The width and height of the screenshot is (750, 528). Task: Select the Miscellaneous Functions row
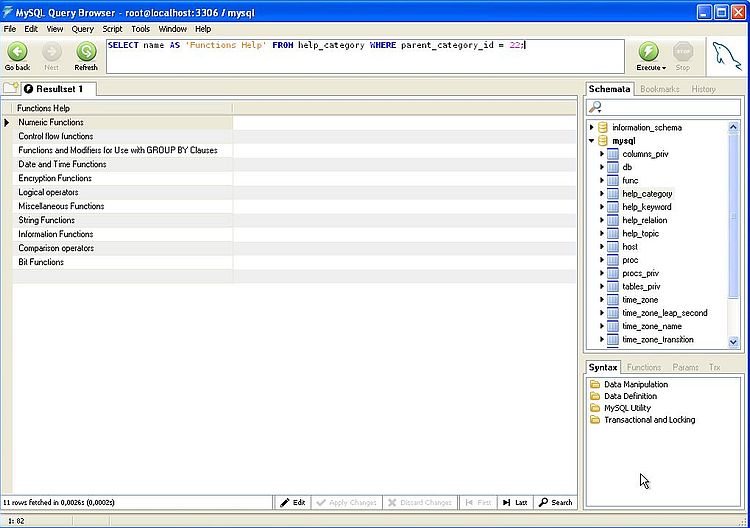122,206
